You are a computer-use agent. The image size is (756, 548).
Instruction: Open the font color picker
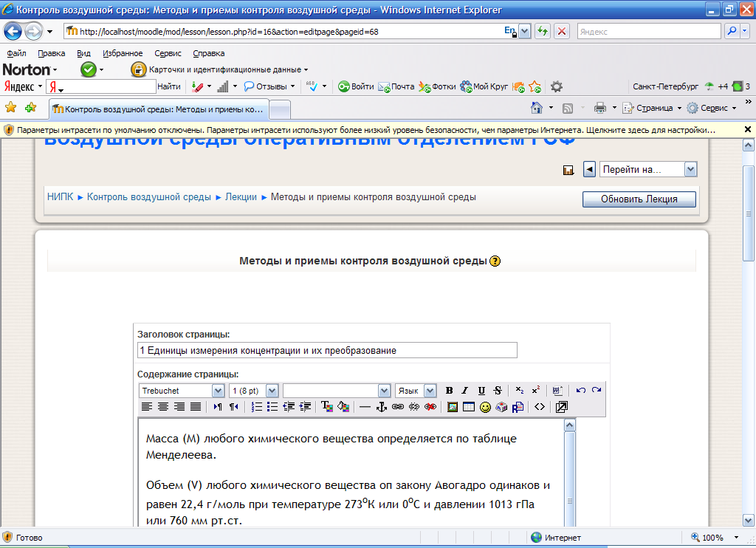point(327,407)
